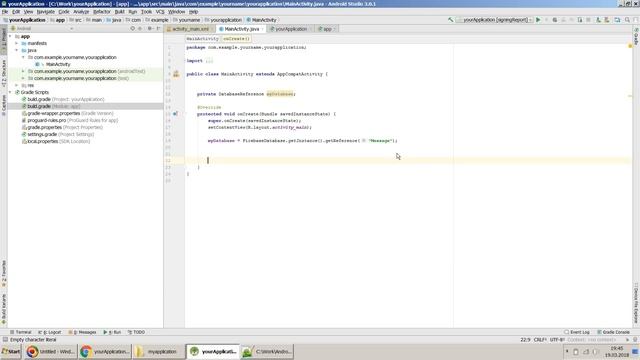
Task: Expand the collapsed import statements fold
Action: (209, 60)
